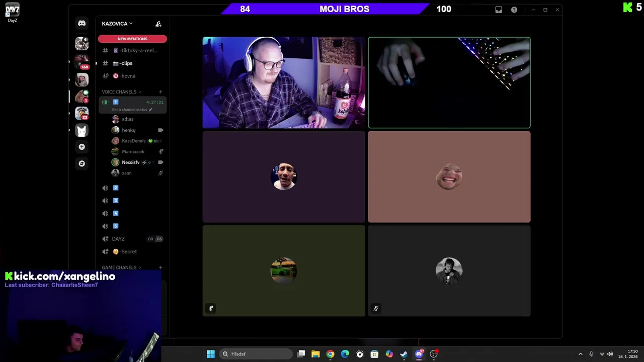
Task: Open the volume tray icon
Action: point(610,354)
